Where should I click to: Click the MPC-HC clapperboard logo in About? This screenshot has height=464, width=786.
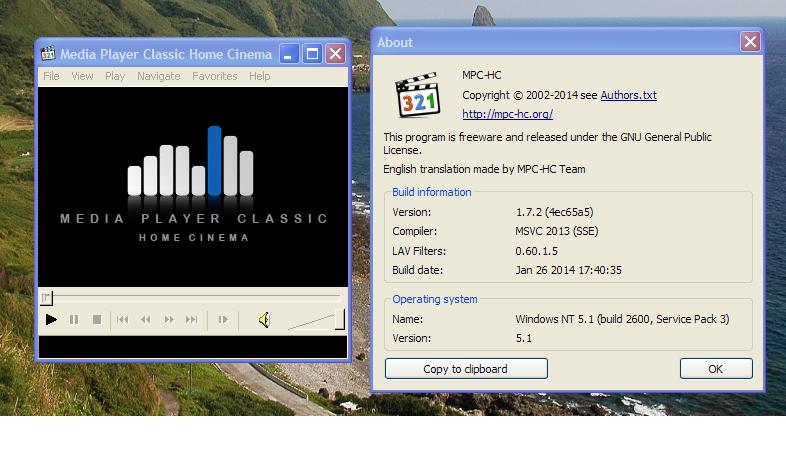tap(418, 95)
